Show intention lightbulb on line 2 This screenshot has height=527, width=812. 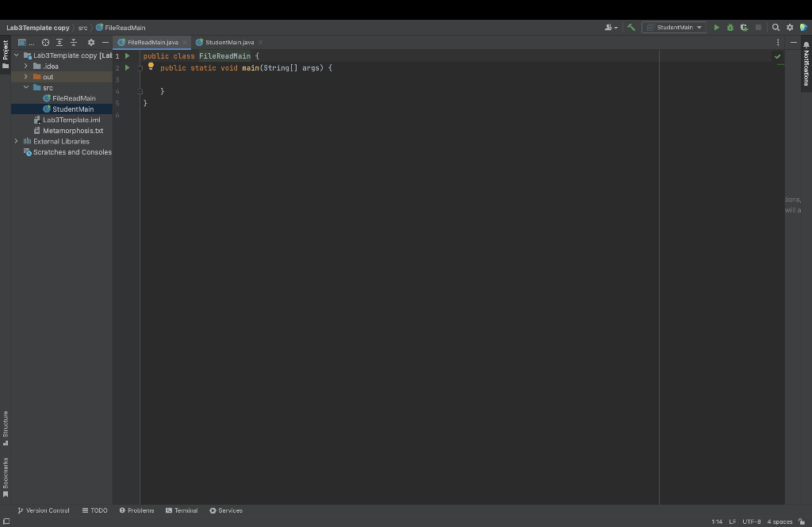click(x=151, y=67)
